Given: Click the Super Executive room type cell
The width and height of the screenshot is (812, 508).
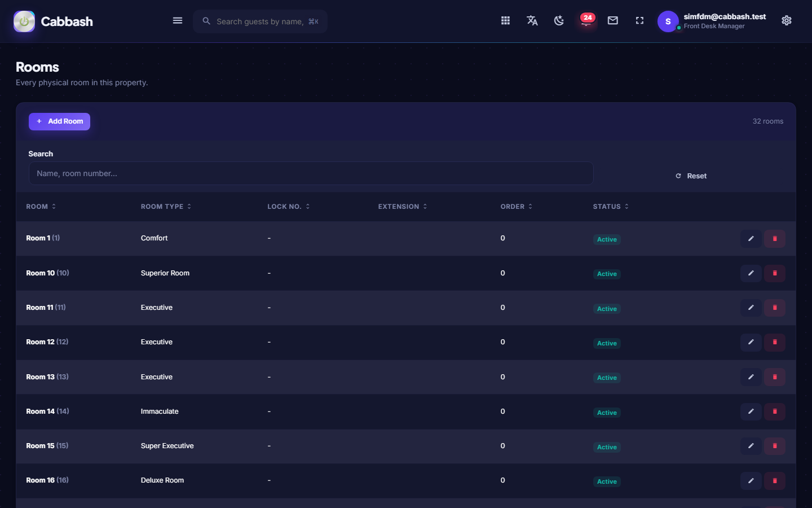Looking at the screenshot, I should pyautogui.click(x=167, y=446).
